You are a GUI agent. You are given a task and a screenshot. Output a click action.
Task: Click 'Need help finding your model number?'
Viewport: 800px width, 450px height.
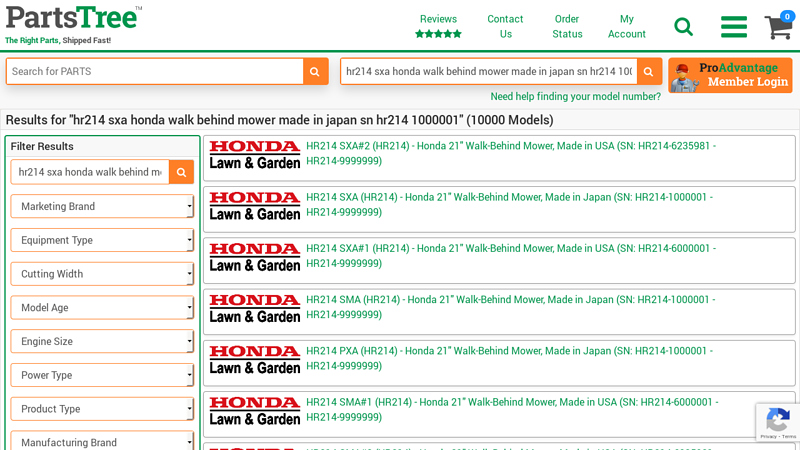pos(576,96)
